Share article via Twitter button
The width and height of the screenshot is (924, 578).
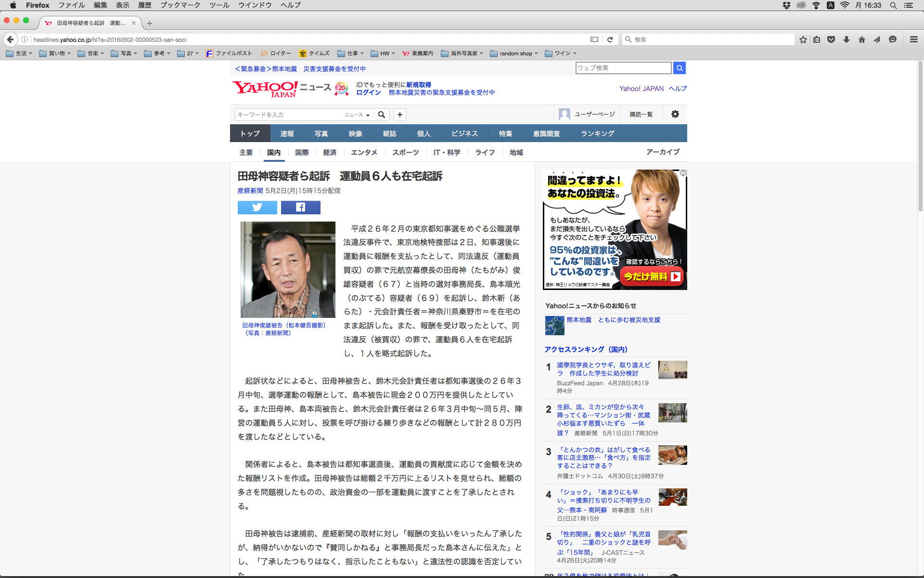[x=257, y=207]
